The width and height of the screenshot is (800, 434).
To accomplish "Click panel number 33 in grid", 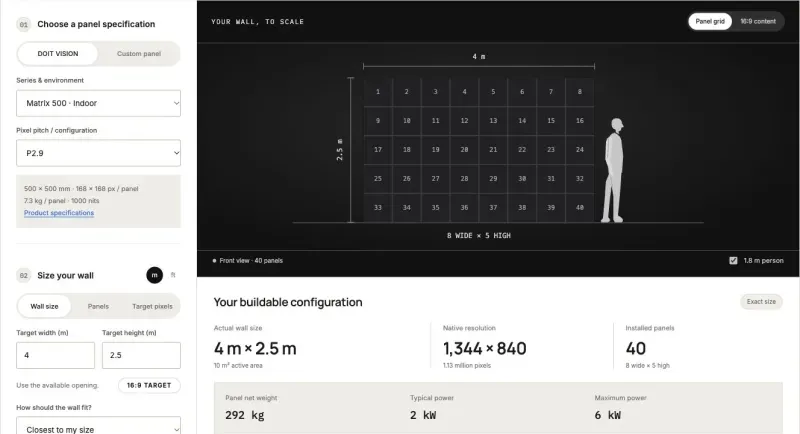I will coord(378,208).
